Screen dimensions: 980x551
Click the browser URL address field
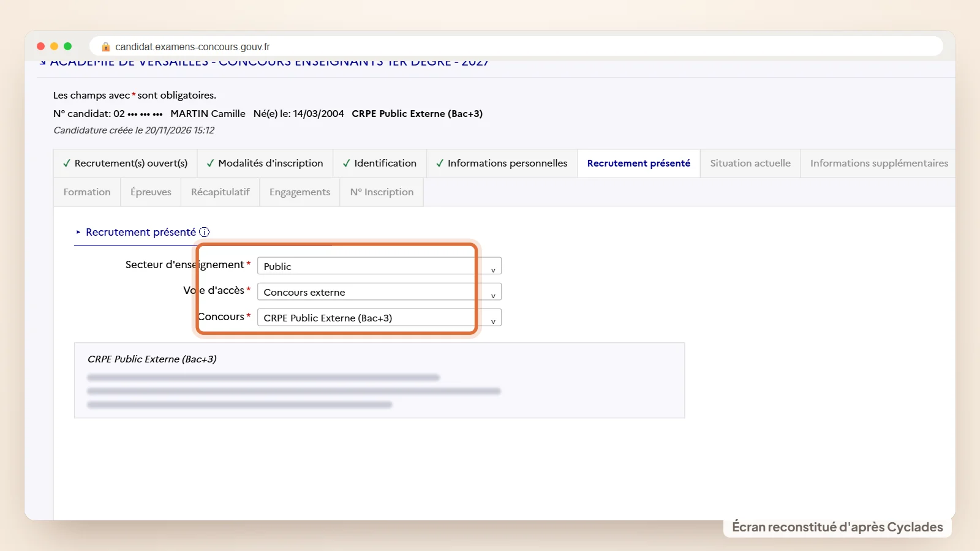pyautogui.click(x=516, y=47)
